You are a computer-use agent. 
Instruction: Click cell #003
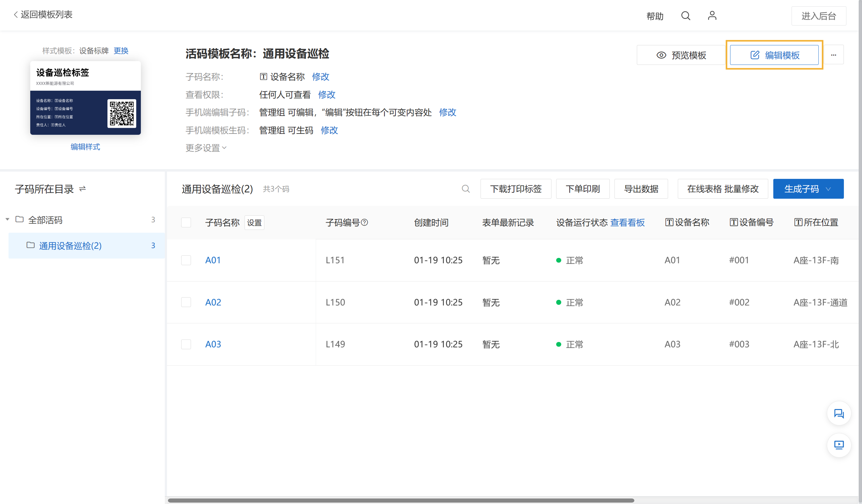739,344
